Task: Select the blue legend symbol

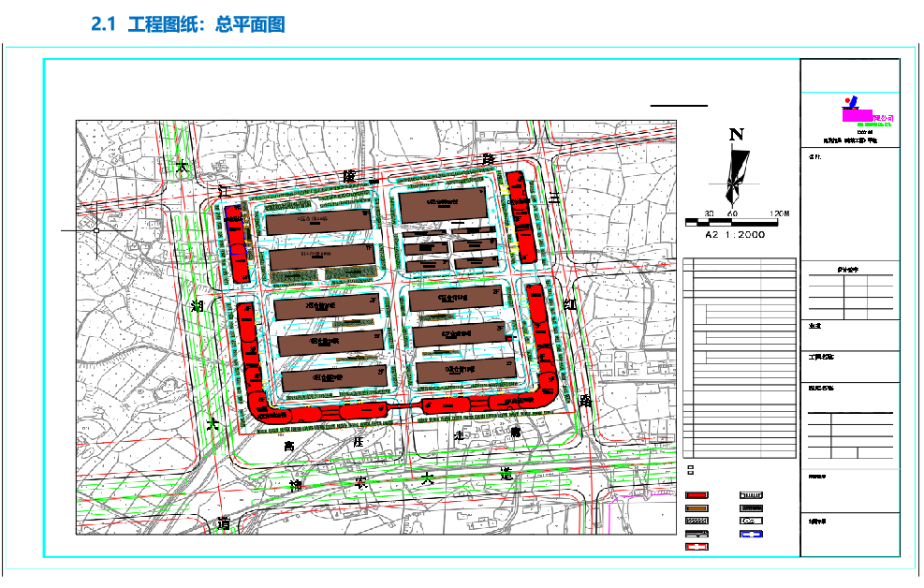Action: 752,535
